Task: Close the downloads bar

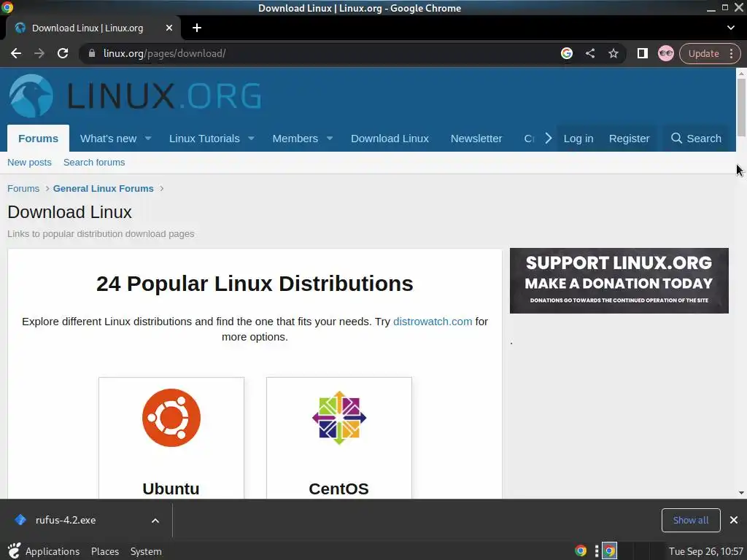Action: (734, 520)
